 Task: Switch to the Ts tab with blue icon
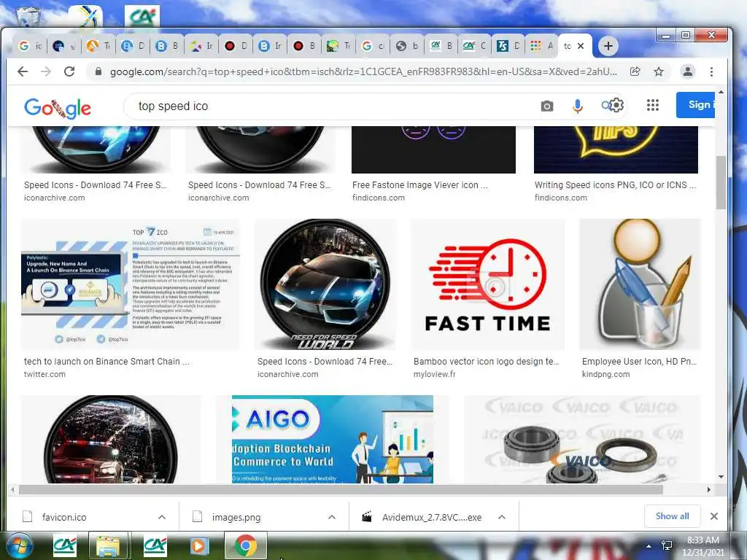click(x=508, y=46)
